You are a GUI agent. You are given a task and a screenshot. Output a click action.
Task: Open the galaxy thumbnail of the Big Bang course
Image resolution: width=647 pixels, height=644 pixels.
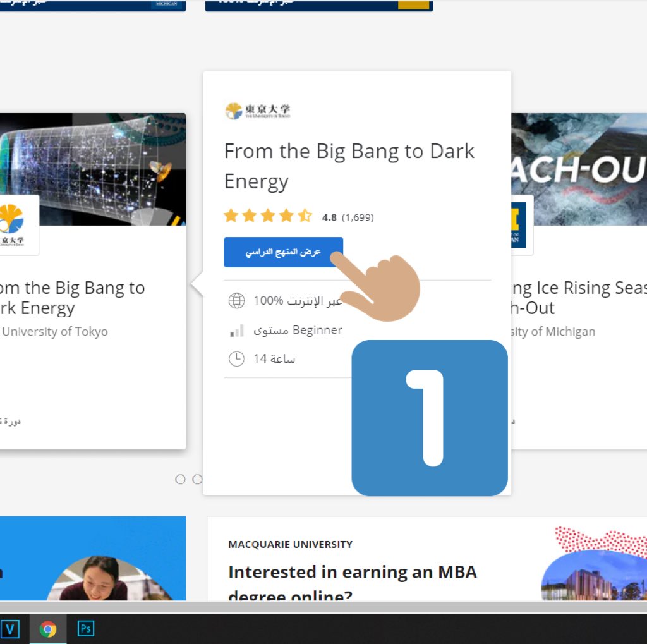point(93,169)
